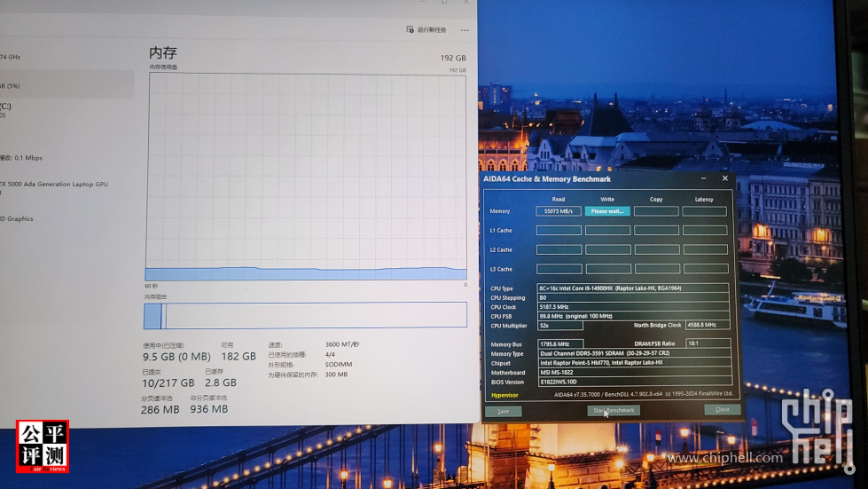This screenshot has width=868, height=489.
Task: Select the network 0.1 Mbps sidebar entry
Action: click(x=21, y=158)
